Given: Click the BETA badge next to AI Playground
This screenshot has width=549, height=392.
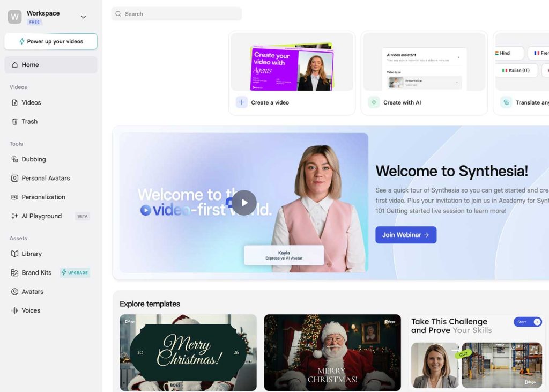Looking at the screenshot, I should [82, 216].
